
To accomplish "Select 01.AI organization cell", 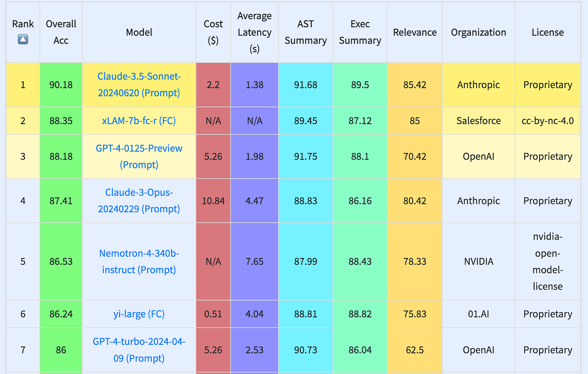I will click(x=479, y=314).
